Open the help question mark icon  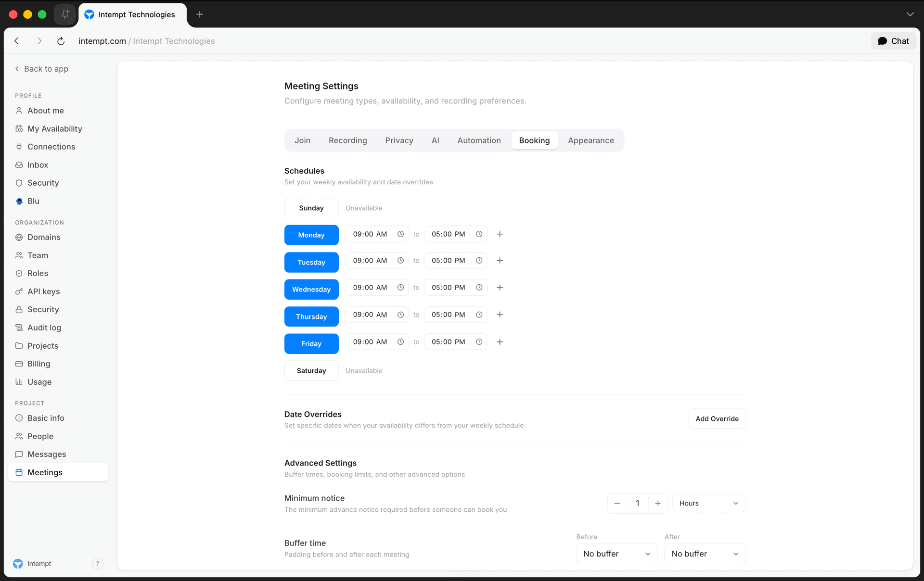click(x=98, y=564)
